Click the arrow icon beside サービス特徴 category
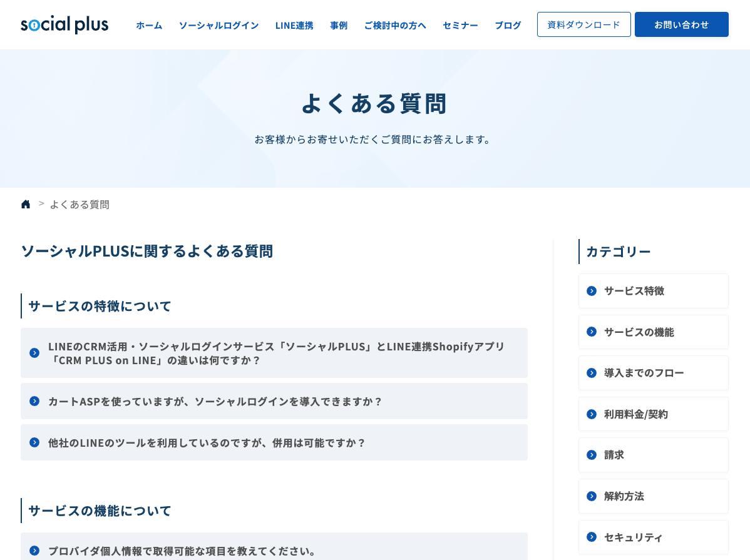Image resolution: width=750 pixels, height=560 pixels. tap(592, 290)
